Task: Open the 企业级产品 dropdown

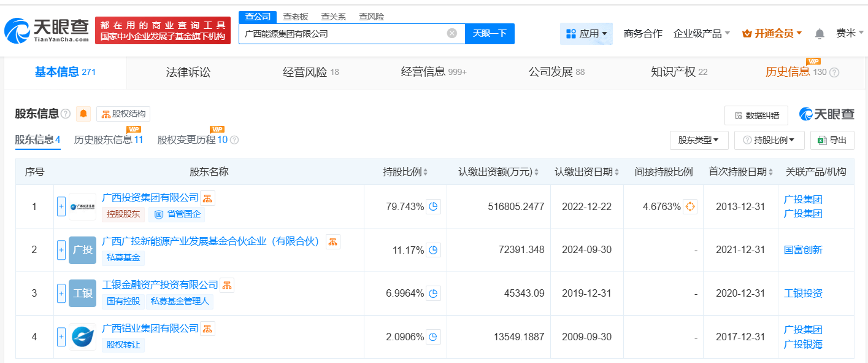Action: click(702, 34)
